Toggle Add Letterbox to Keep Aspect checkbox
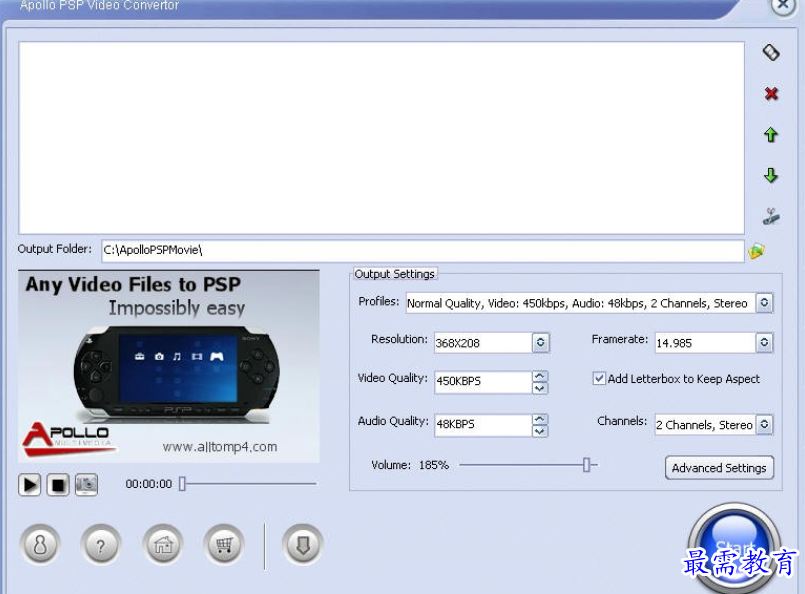Screen dimensions: 805x594 coord(599,378)
